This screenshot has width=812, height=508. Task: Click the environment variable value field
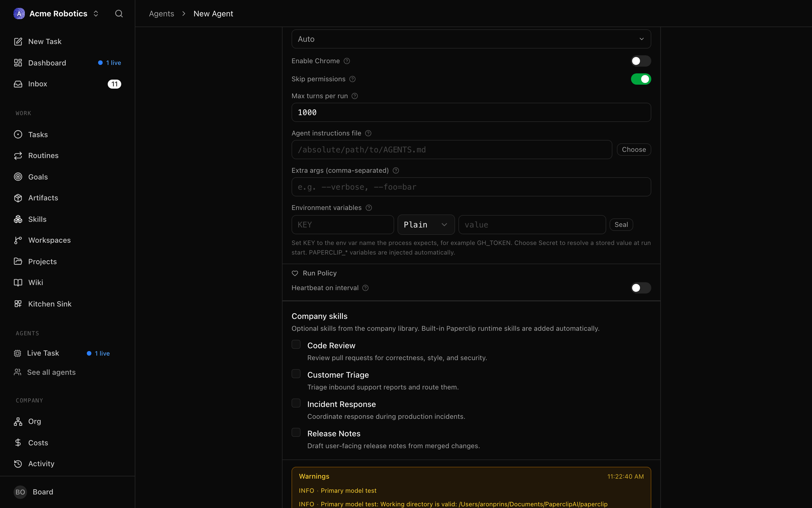[532, 224]
